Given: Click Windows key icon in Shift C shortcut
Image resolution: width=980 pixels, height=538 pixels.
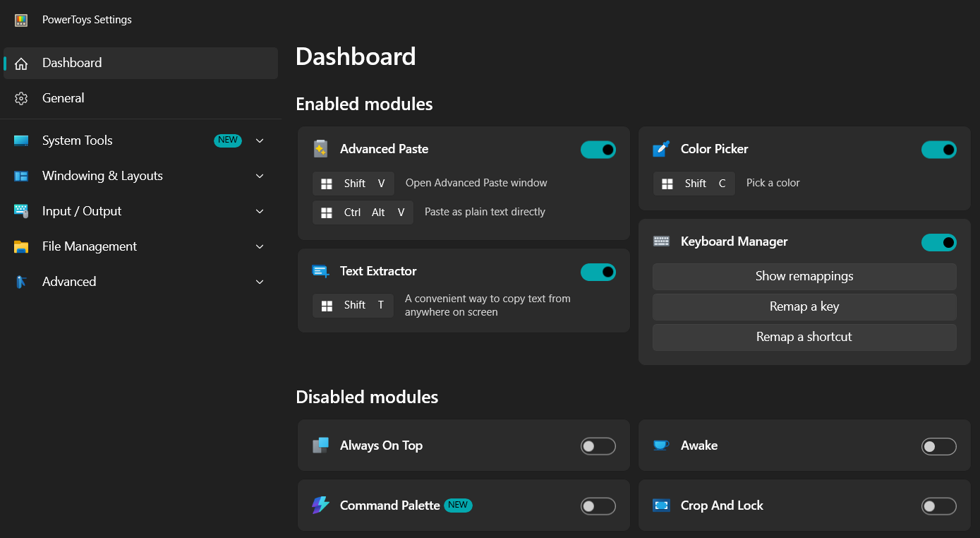Looking at the screenshot, I should (667, 184).
